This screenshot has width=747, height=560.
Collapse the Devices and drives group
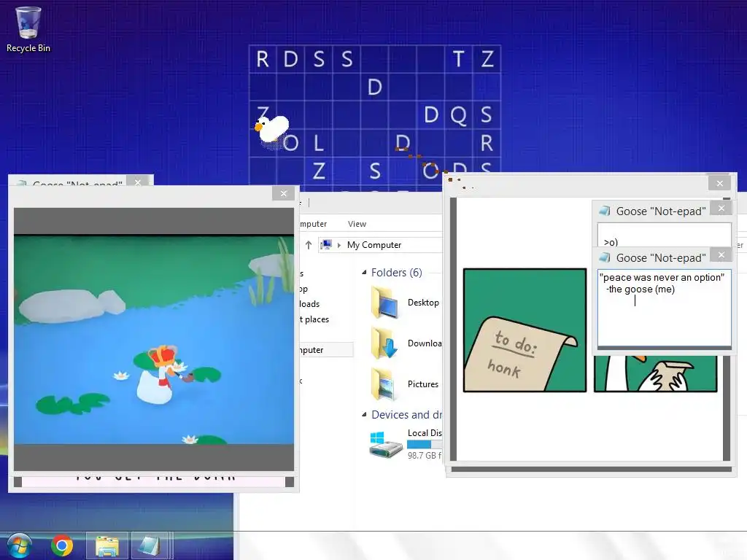364,415
